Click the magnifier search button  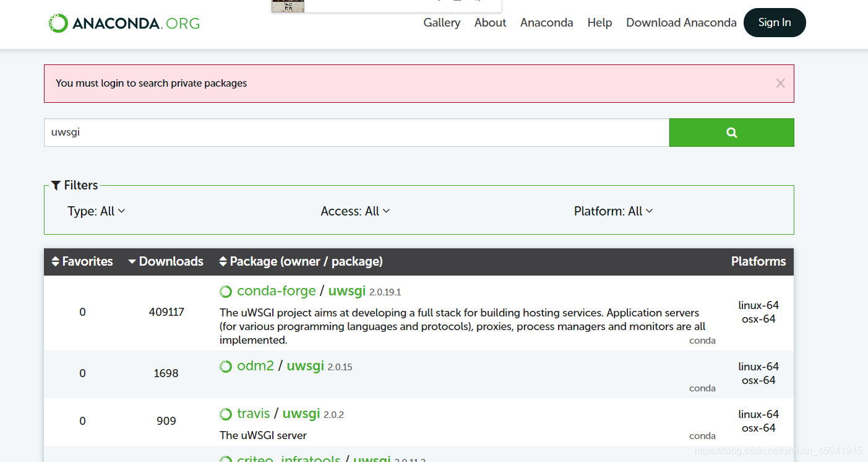[731, 133]
